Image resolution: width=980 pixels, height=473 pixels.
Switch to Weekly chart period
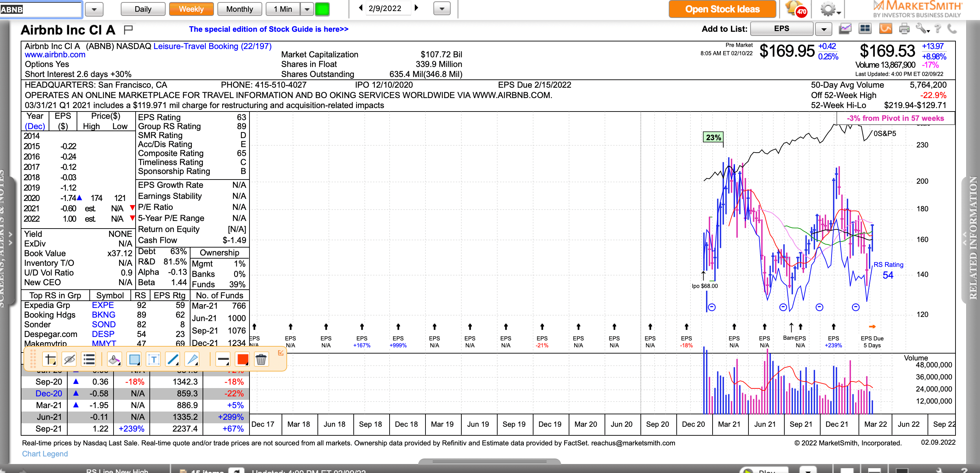click(192, 9)
